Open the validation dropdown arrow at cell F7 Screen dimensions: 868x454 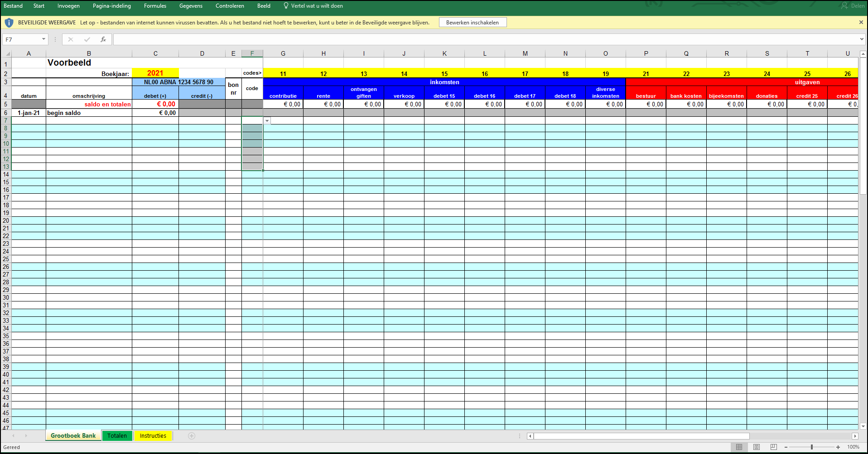click(267, 121)
